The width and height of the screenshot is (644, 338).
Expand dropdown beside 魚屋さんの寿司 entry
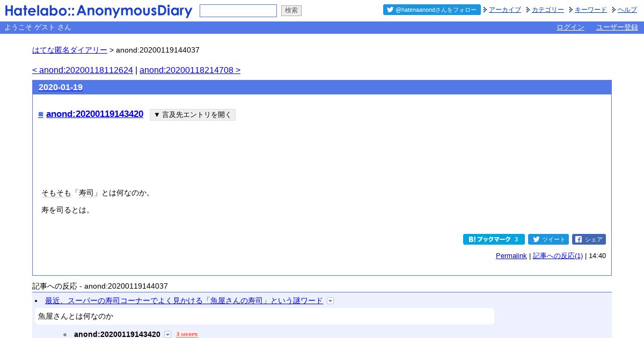coord(330,301)
